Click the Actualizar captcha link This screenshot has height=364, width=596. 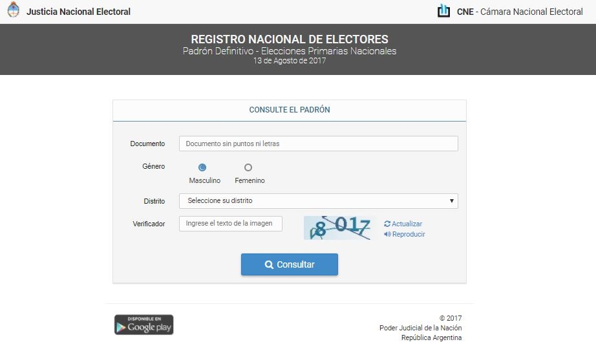[407, 224]
